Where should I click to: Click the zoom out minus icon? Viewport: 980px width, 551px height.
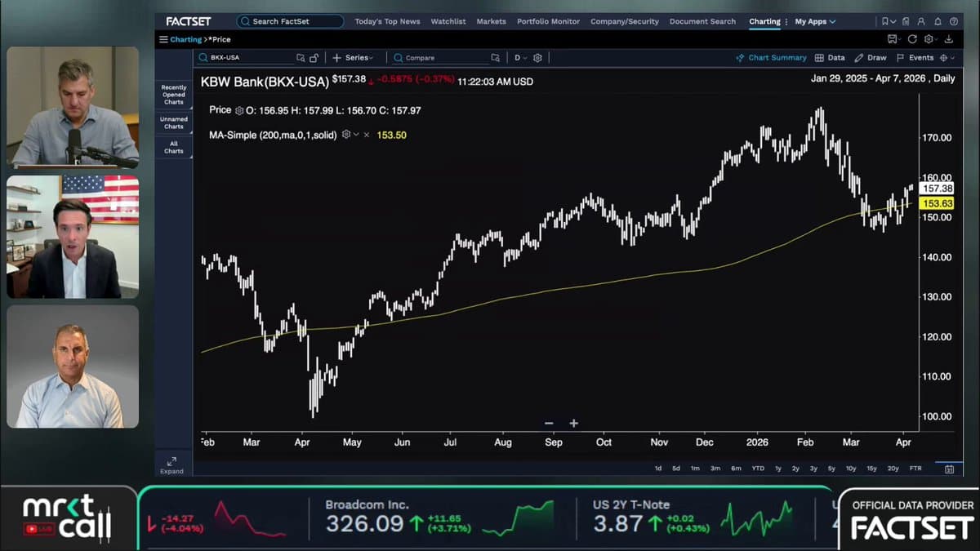549,423
